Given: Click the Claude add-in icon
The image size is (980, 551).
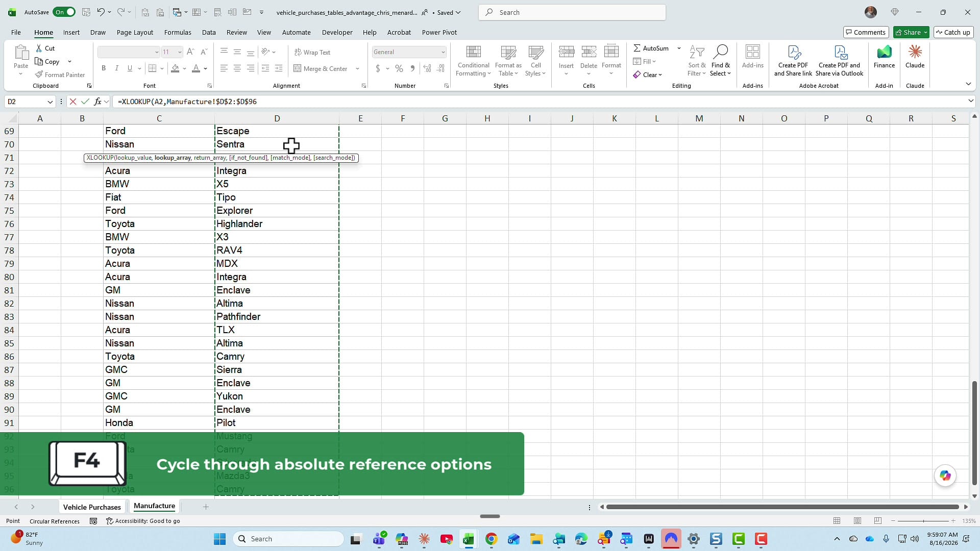Looking at the screenshot, I should (915, 52).
